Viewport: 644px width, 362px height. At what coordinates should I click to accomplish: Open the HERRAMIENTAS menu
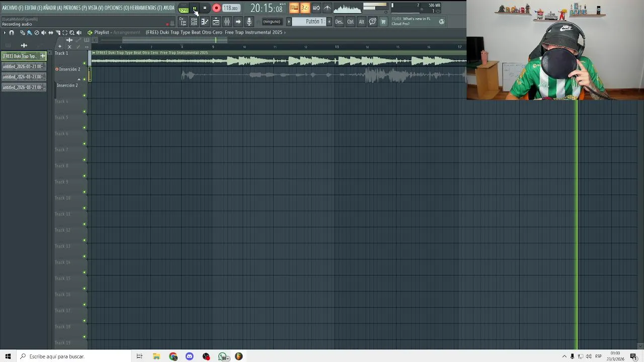tap(145, 8)
